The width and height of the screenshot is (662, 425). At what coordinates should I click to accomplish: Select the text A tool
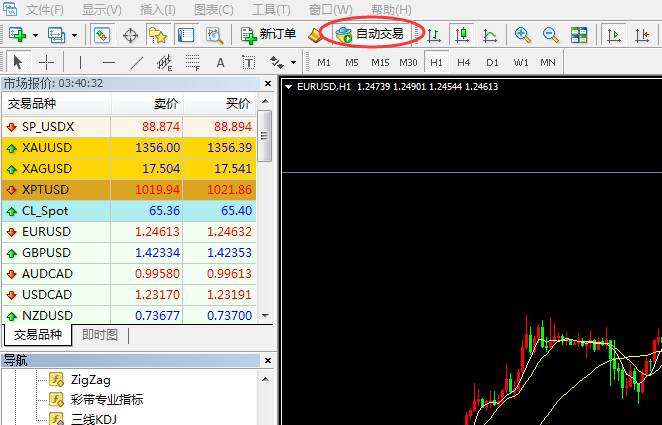[220, 63]
